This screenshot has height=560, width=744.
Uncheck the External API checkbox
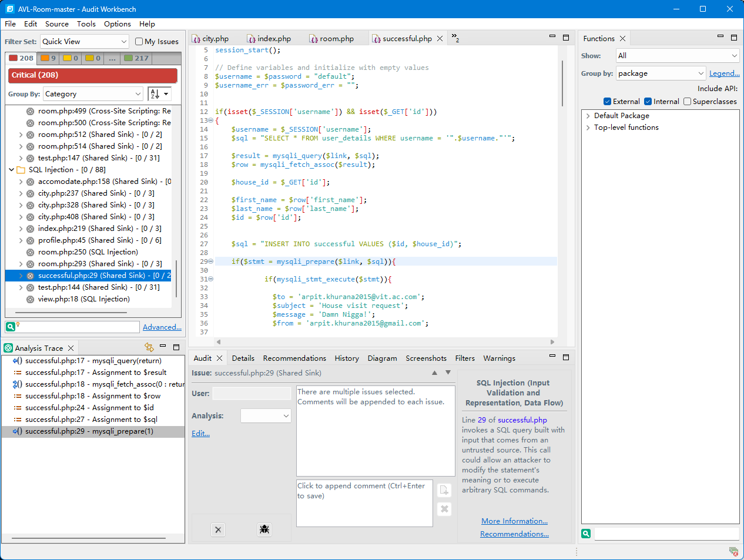[x=608, y=102]
